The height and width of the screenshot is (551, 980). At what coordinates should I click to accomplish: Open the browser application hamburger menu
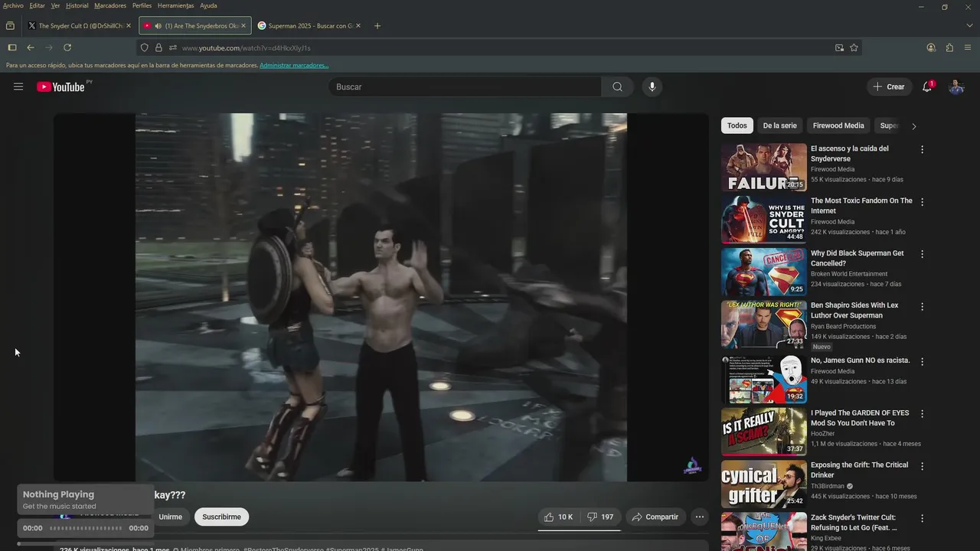[968, 47]
